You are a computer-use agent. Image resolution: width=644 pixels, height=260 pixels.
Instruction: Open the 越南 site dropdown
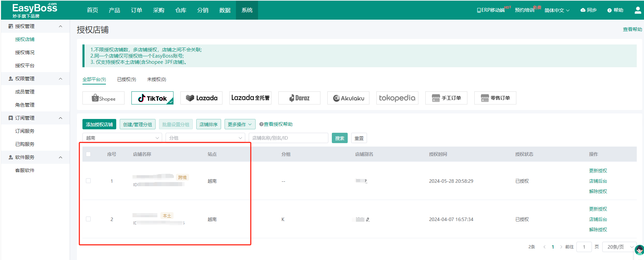(x=122, y=138)
